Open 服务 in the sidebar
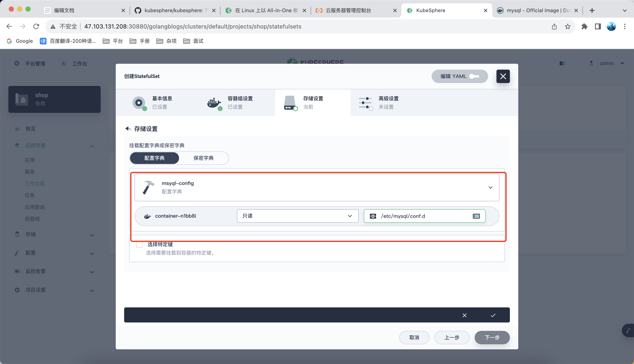This screenshot has height=364, width=634. [30, 172]
